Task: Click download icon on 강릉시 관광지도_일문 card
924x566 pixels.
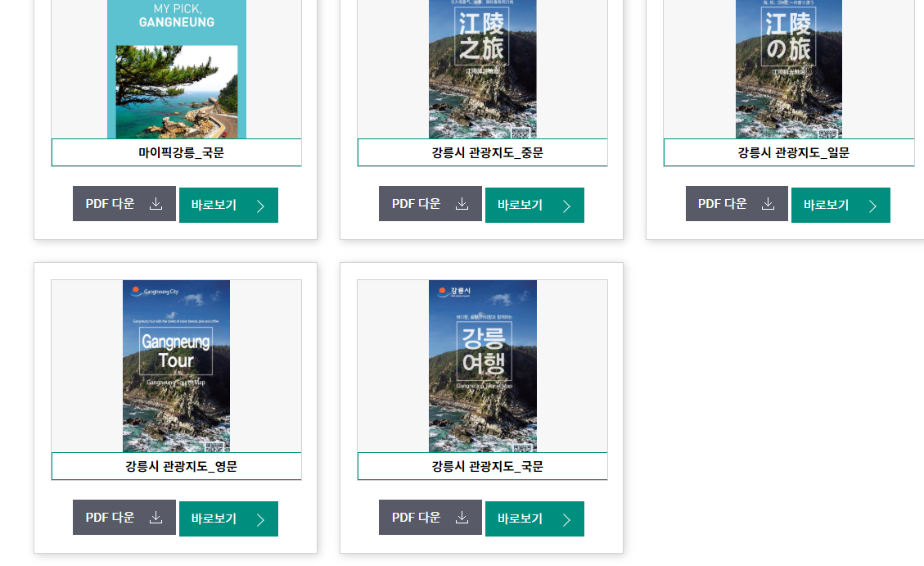Action: [768, 203]
